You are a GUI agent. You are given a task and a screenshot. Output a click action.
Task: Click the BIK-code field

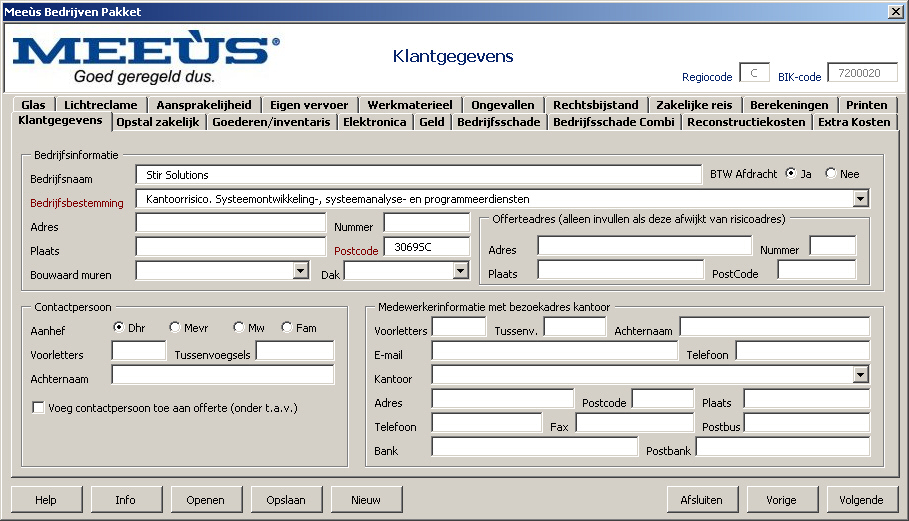(862, 72)
